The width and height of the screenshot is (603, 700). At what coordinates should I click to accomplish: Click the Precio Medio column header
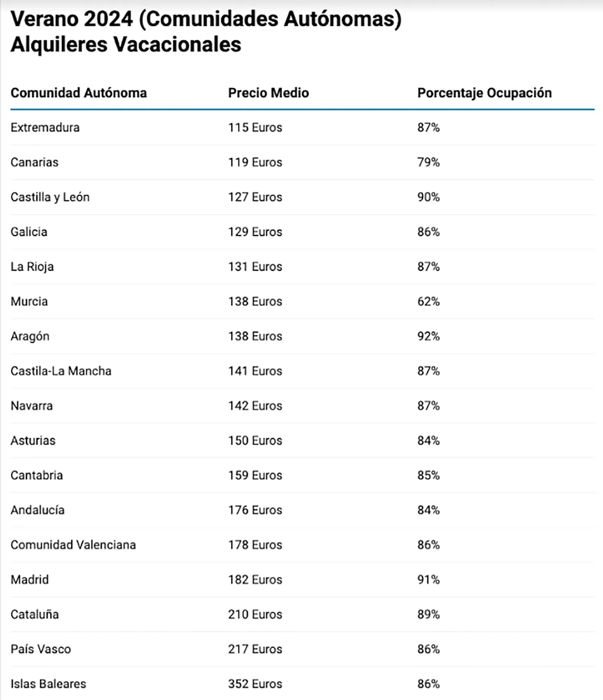pos(268,93)
